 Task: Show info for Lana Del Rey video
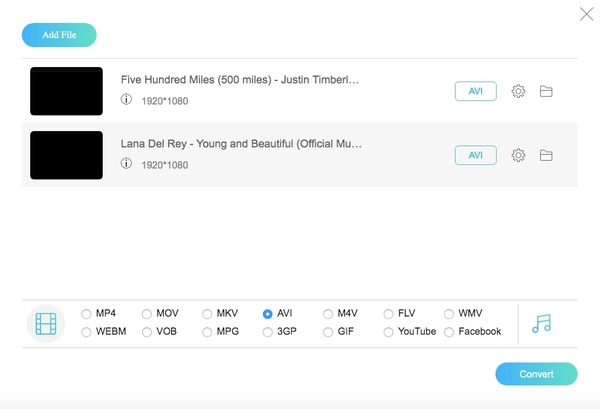127,163
